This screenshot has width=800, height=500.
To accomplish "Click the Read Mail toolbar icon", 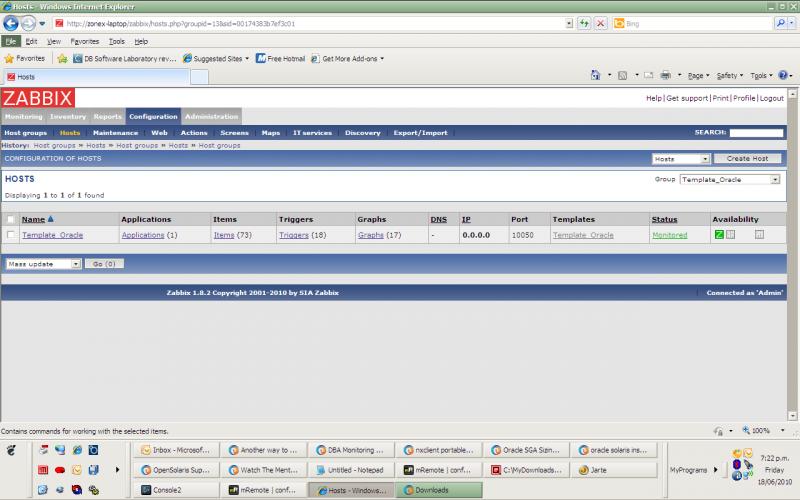I will (x=648, y=76).
